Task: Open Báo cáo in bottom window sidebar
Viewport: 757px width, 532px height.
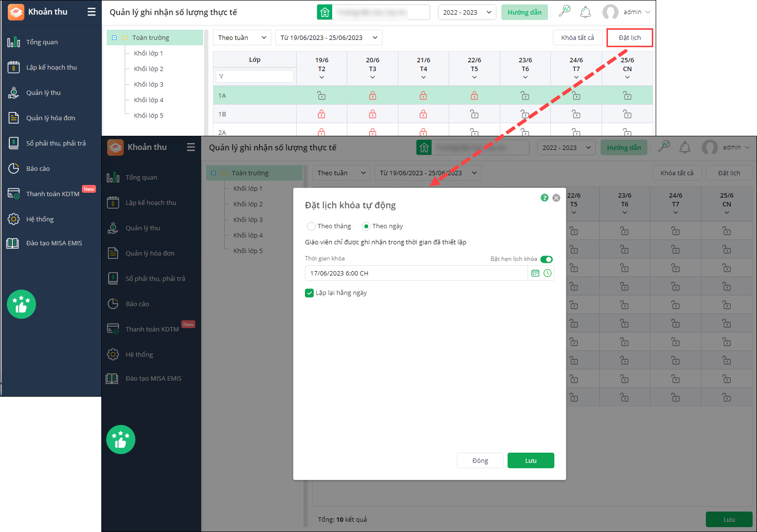Action: pyautogui.click(x=137, y=304)
